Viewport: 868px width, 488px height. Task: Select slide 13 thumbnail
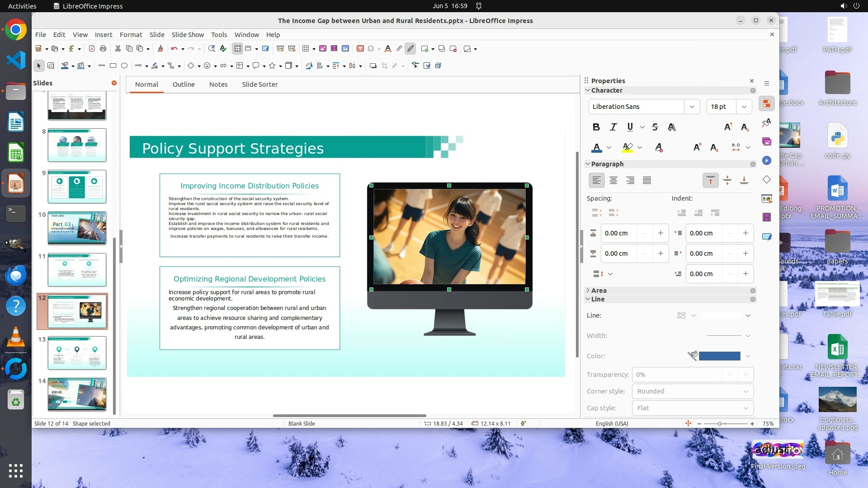tap(77, 353)
